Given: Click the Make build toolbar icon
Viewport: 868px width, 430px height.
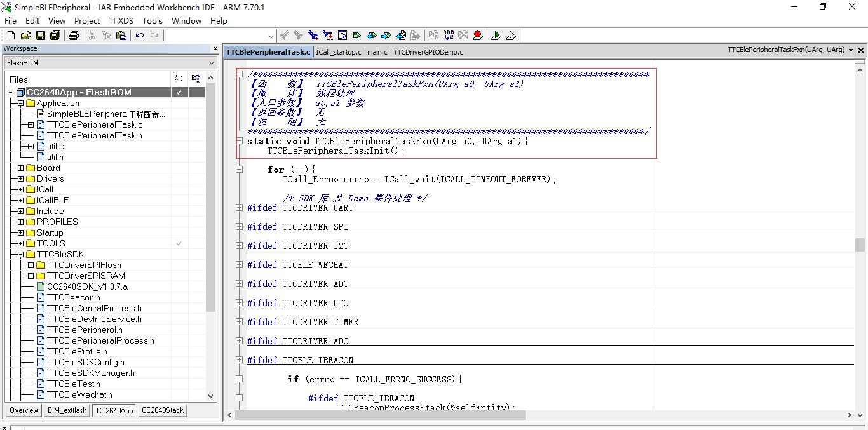Looking at the screenshot, I should click(449, 36).
